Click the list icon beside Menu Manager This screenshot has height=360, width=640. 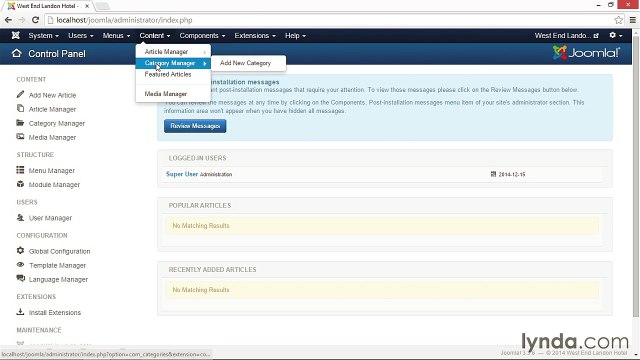pyautogui.click(x=20, y=170)
